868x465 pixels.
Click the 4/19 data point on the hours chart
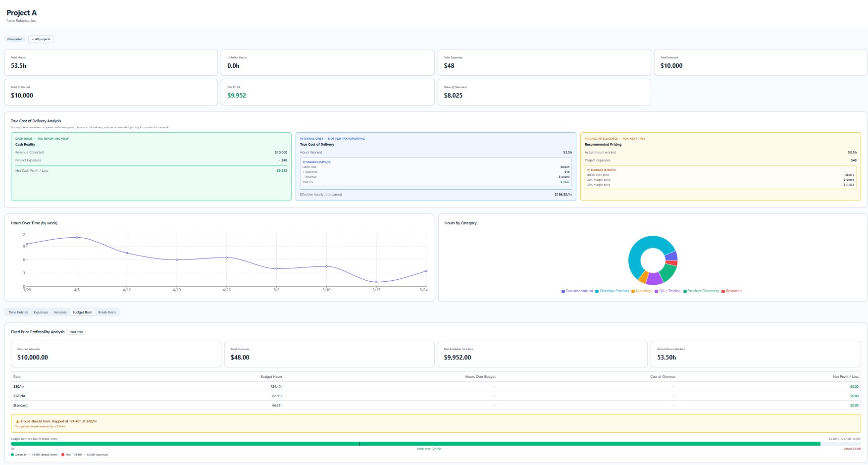177,259
